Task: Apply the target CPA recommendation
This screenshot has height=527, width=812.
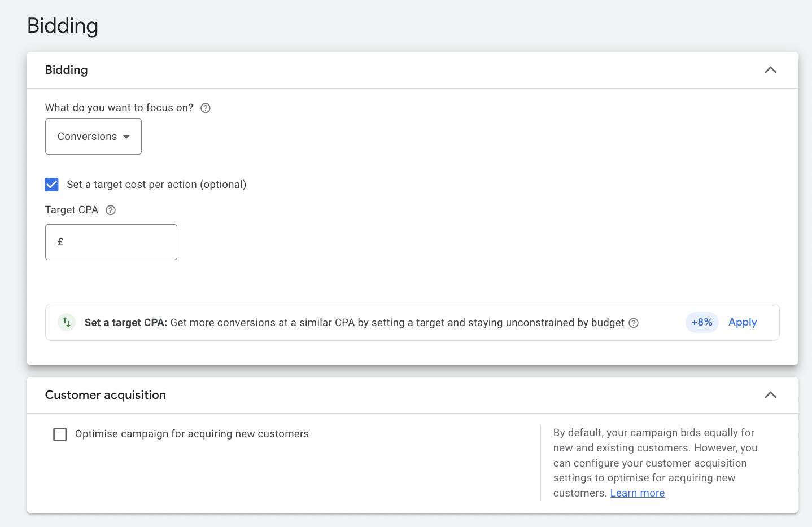Action: pos(743,322)
